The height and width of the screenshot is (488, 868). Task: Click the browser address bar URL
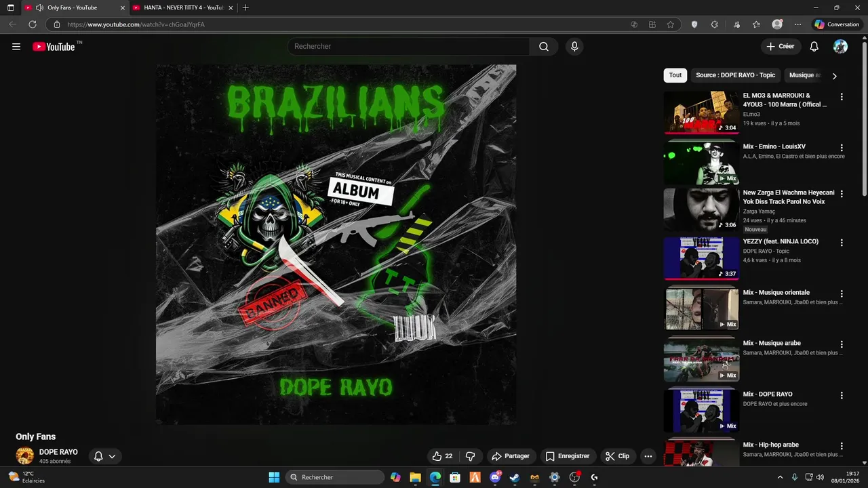click(136, 24)
